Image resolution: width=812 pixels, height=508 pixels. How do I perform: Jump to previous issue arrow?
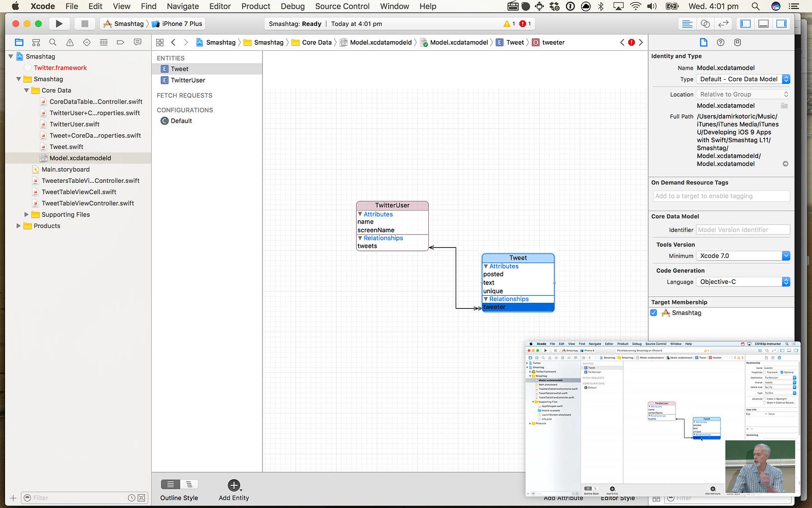(x=622, y=43)
